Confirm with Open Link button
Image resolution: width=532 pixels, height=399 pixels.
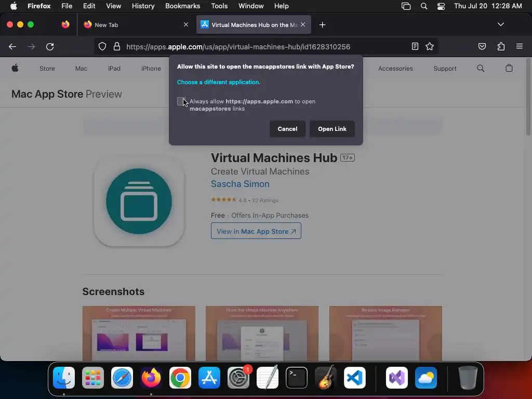coord(332,129)
